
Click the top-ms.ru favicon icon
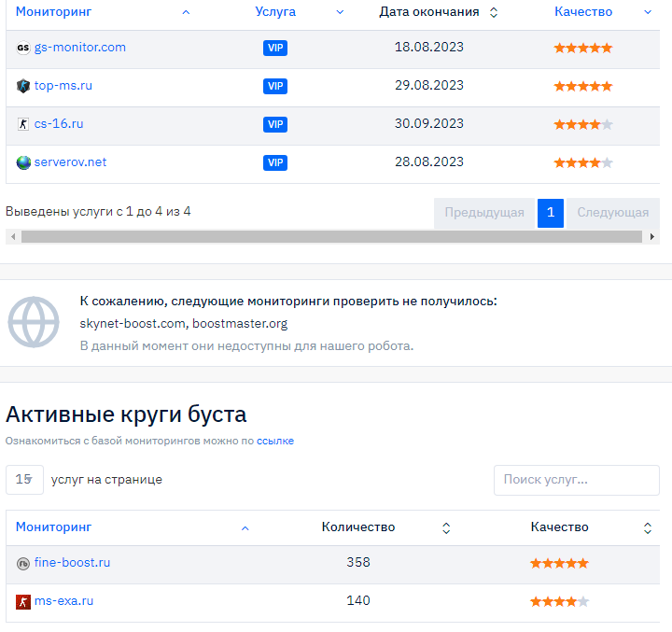coord(23,86)
